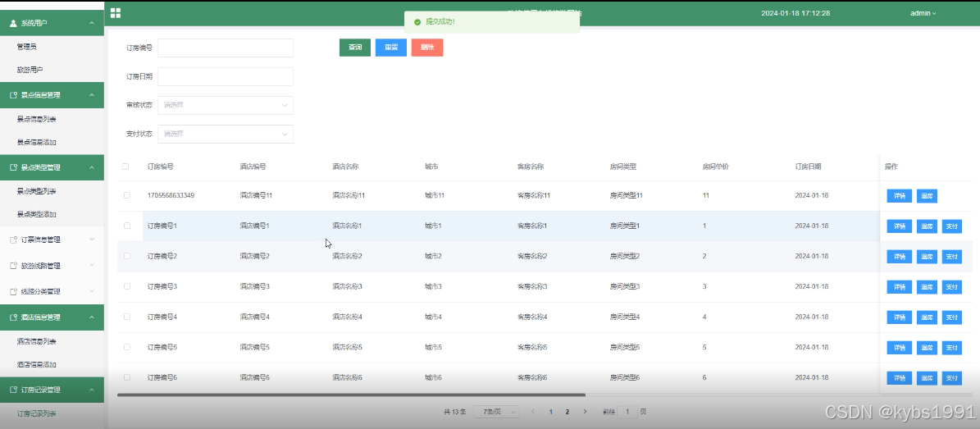Check the 订房编号3 row checkbox
Viewport: 980px width, 429px height.
point(127,285)
